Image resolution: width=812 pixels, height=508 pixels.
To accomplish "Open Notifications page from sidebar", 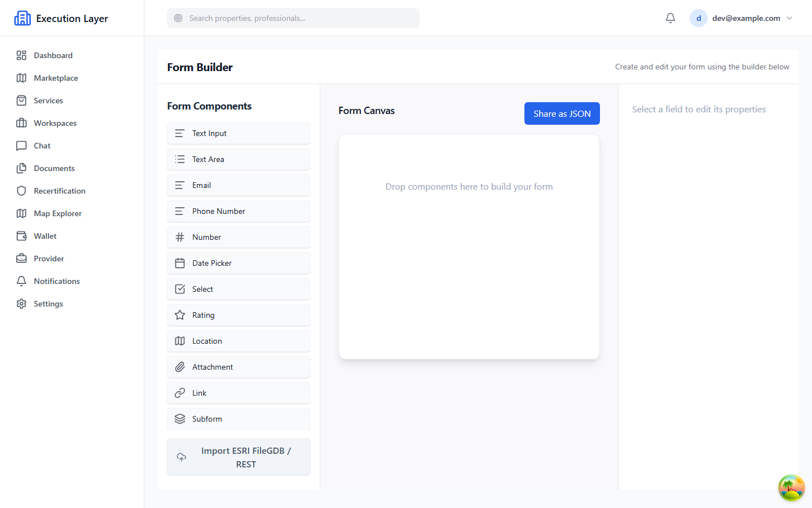I will click(x=72, y=281).
